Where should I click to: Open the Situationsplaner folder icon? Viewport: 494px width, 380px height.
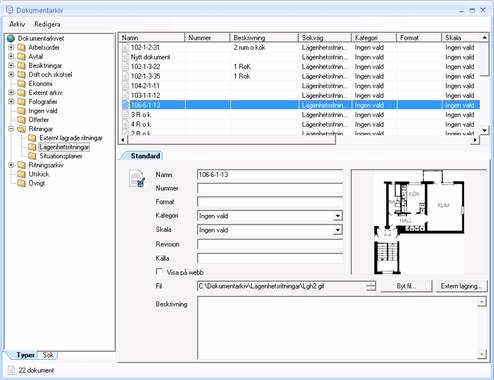32,156
